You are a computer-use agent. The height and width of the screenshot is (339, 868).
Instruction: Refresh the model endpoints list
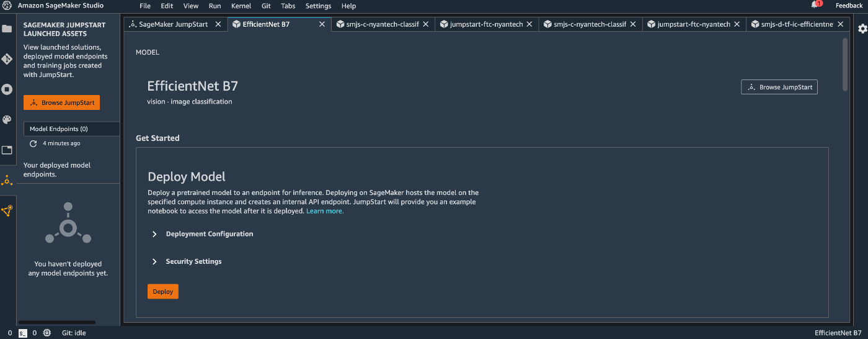(x=33, y=143)
